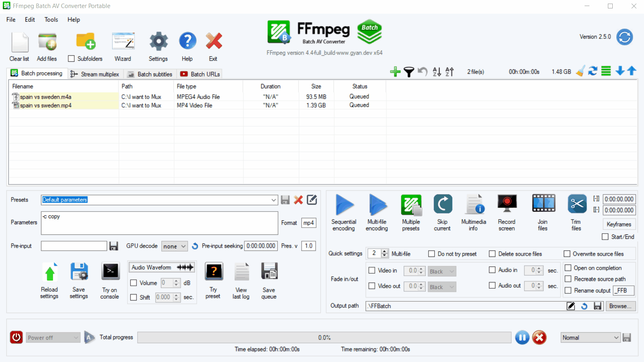Check the Audio out fade option
Screen dimensions: 644x362
492,285
